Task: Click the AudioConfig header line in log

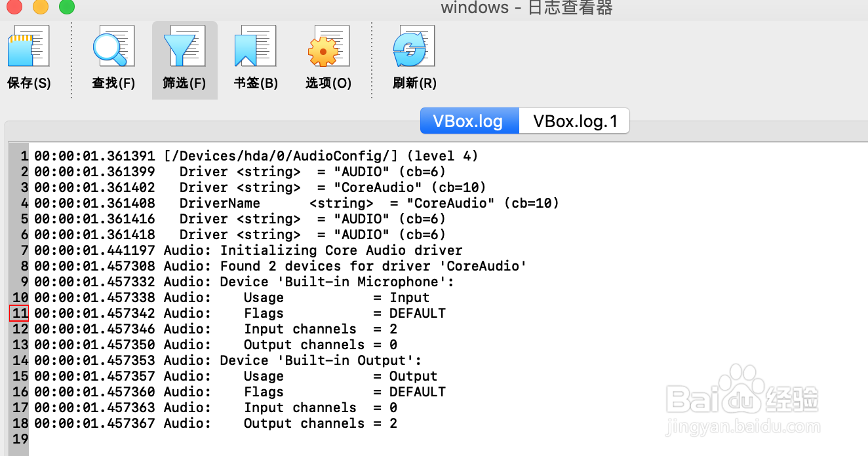Action: (x=256, y=156)
